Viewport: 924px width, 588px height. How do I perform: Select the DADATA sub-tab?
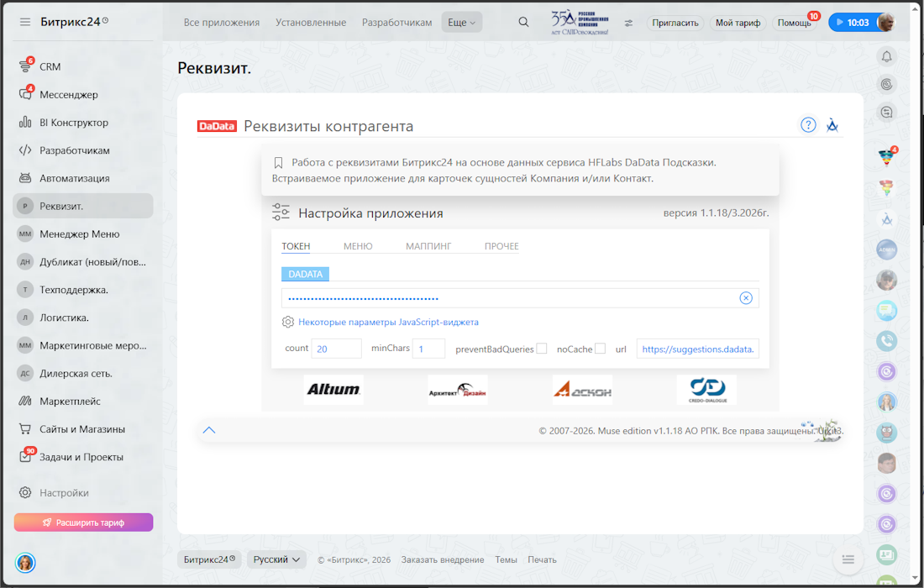[x=305, y=274]
